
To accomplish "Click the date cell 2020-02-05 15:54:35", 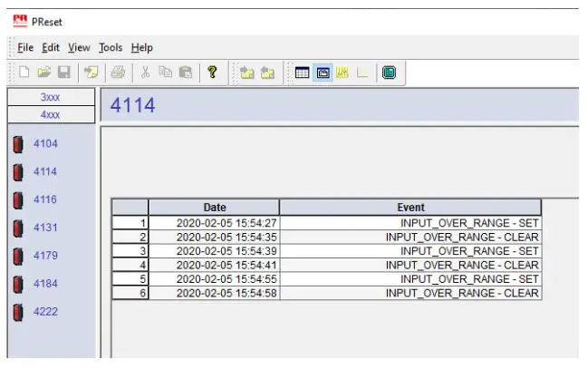I will (x=214, y=237).
